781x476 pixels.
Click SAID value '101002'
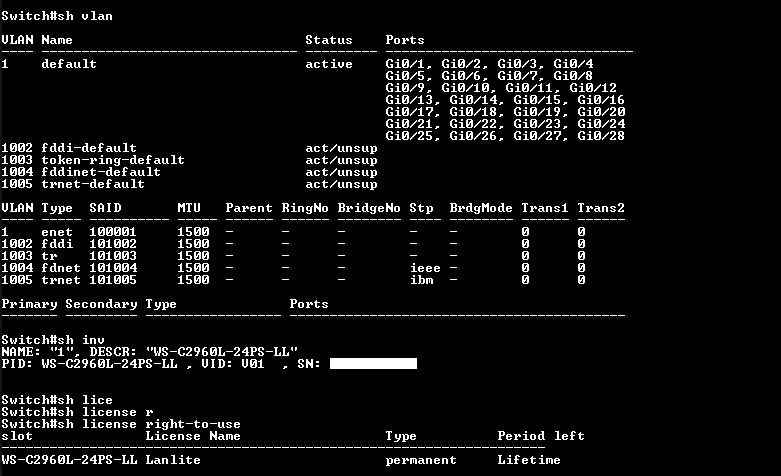(113, 243)
